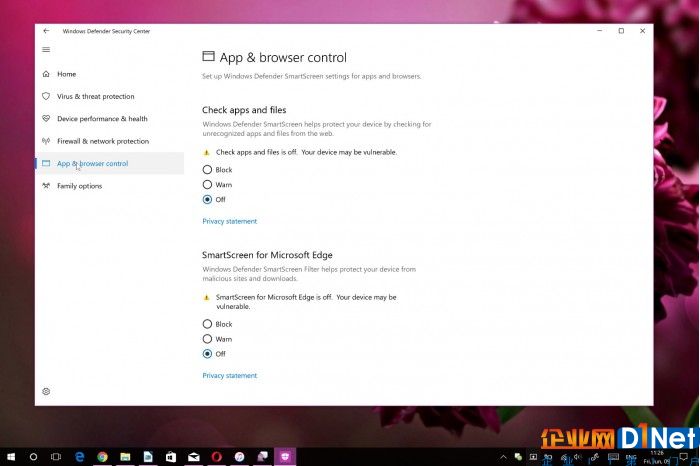Image resolution: width=700 pixels, height=466 pixels.
Task: Click the 'Check apps and files' heading
Action: pyautogui.click(x=244, y=110)
